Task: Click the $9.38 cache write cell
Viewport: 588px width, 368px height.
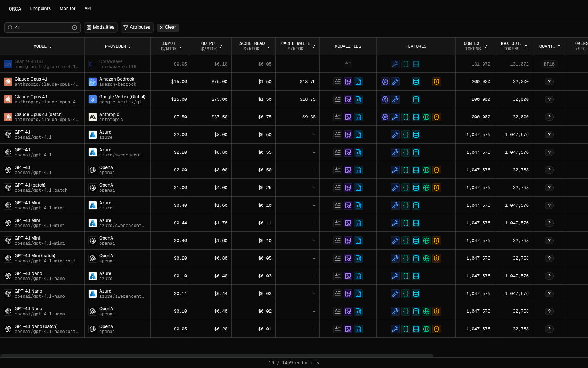Action: click(x=309, y=117)
